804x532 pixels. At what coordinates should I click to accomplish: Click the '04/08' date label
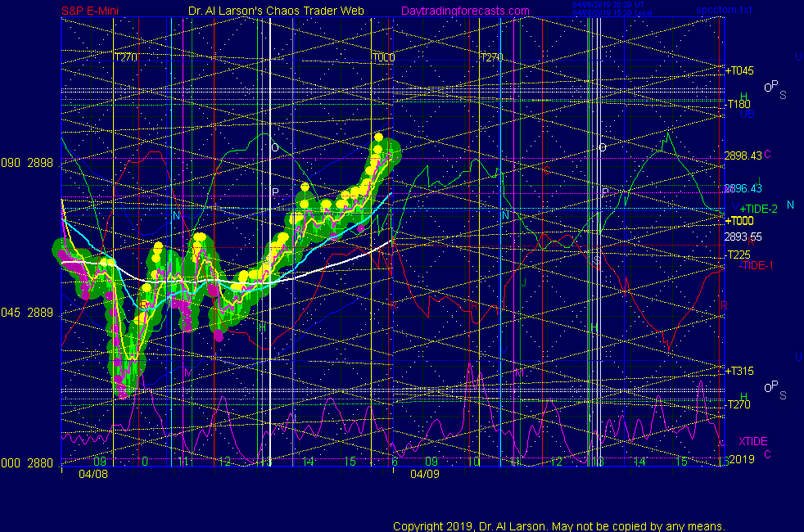tap(93, 474)
